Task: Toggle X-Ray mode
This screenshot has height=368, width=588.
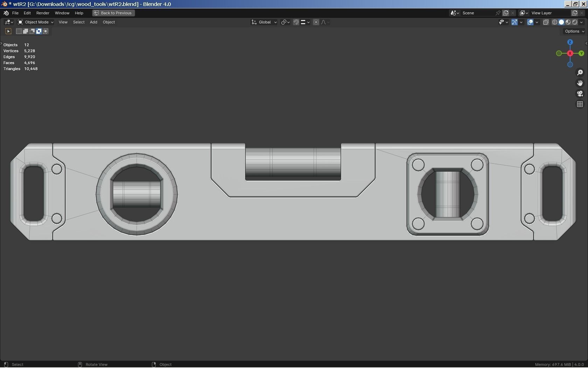Action: [x=546, y=22]
